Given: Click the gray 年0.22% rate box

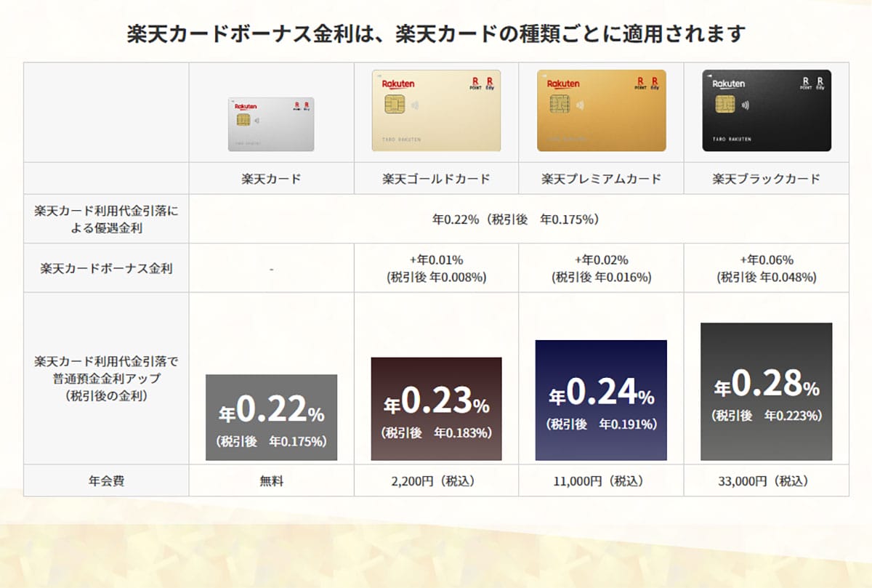Looking at the screenshot, I should pos(271,417).
